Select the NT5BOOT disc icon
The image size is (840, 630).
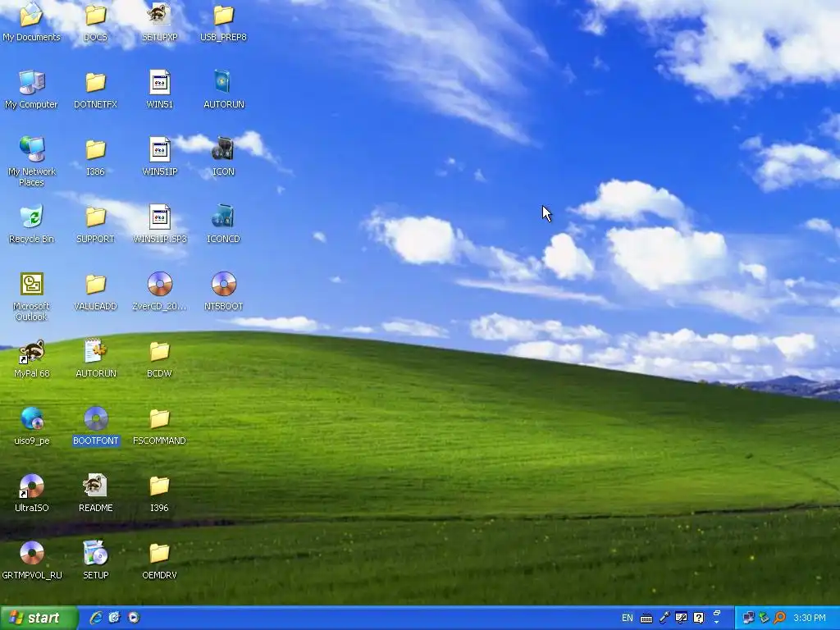click(223, 291)
